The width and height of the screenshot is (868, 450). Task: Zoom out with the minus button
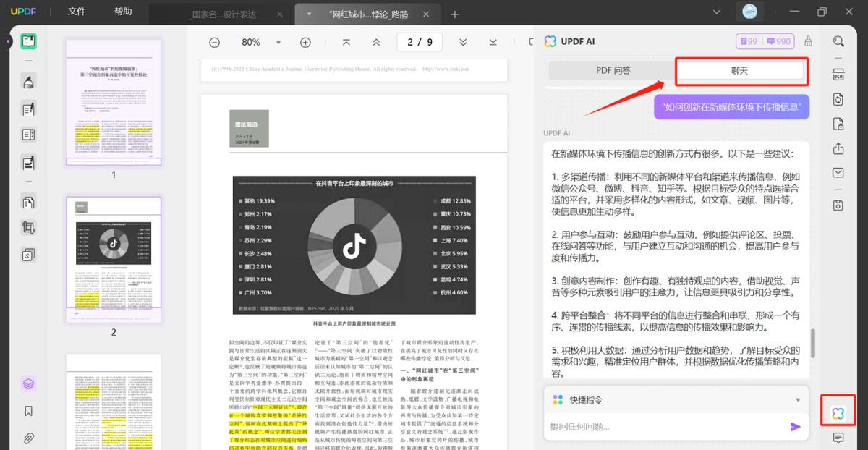[x=215, y=43]
